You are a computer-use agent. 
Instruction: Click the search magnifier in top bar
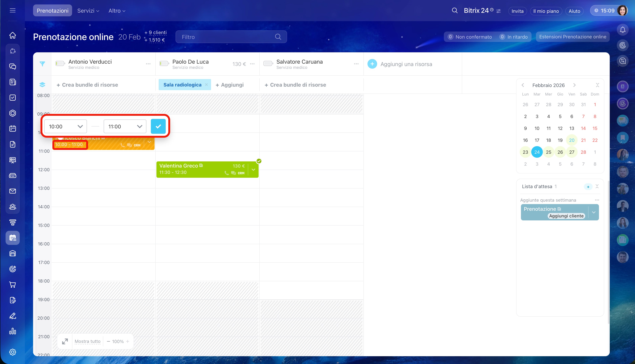click(x=455, y=11)
